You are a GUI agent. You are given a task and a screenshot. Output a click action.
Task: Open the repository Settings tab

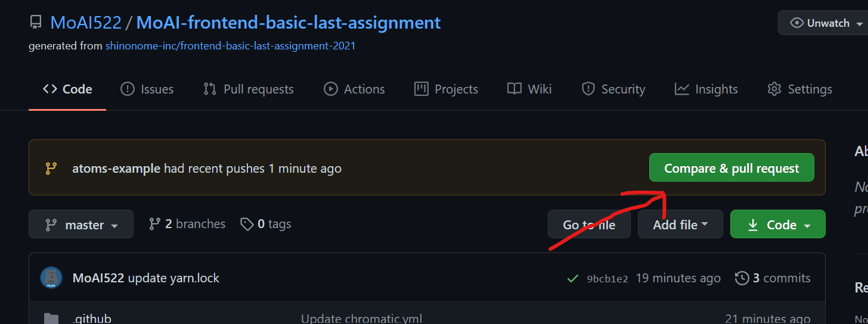click(799, 89)
